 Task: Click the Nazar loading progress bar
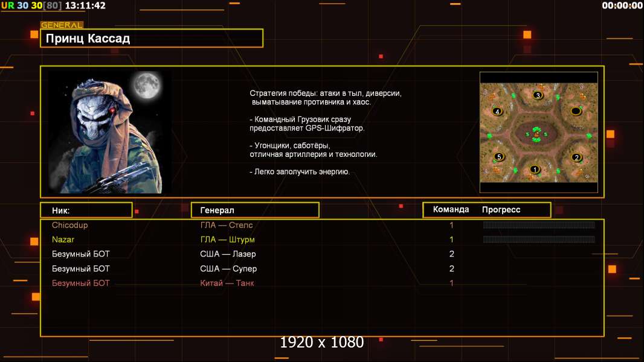tap(539, 239)
